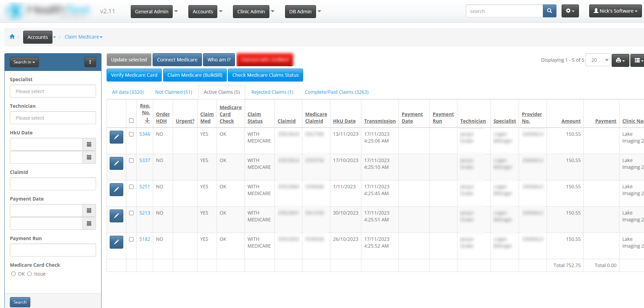Open the gear settings menu
644x308 pixels.
(570, 11)
